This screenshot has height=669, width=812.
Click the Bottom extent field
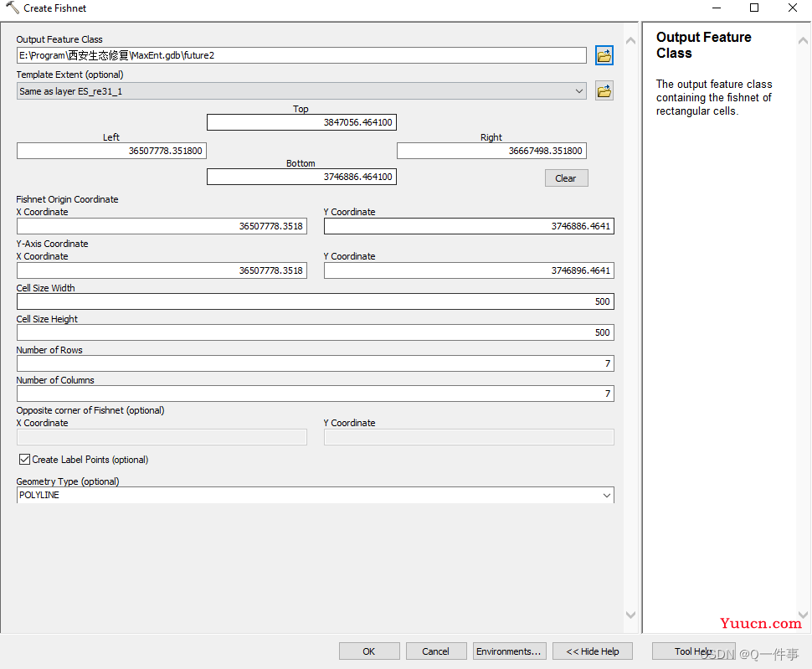301,177
